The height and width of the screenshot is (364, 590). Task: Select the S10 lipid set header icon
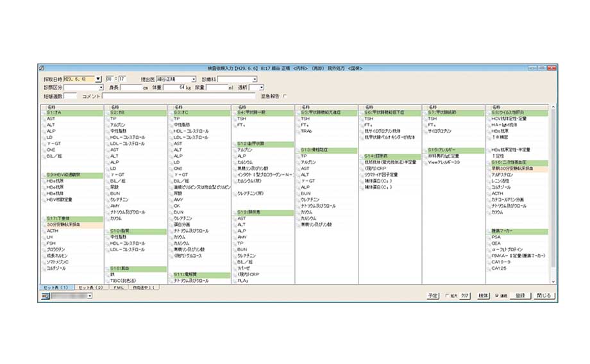tap(106, 229)
